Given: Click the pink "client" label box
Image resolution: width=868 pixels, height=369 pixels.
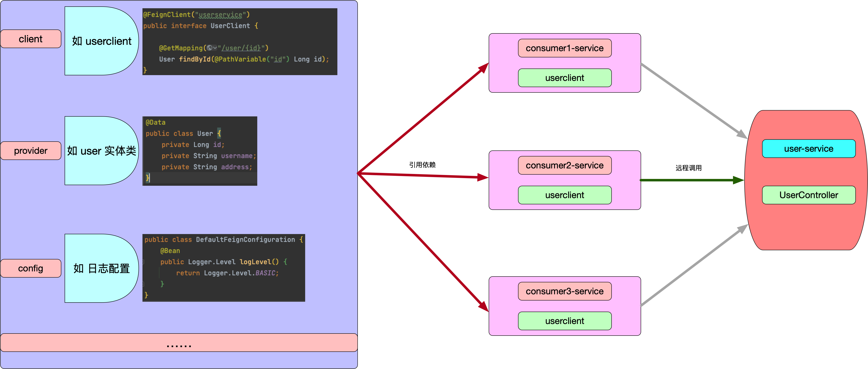Looking at the screenshot, I should [31, 39].
